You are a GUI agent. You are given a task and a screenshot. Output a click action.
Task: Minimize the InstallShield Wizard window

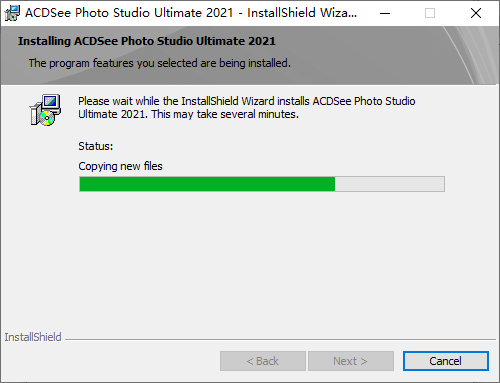click(x=385, y=13)
